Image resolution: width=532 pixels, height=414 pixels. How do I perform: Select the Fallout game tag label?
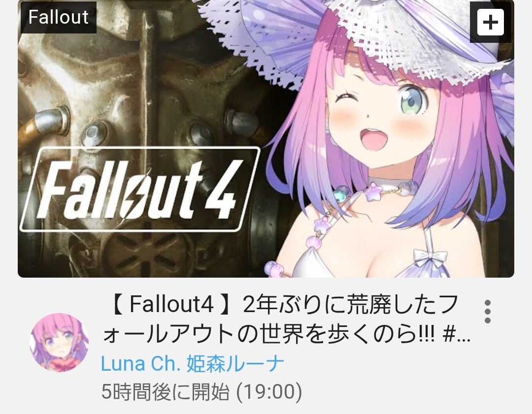click(x=59, y=17)
